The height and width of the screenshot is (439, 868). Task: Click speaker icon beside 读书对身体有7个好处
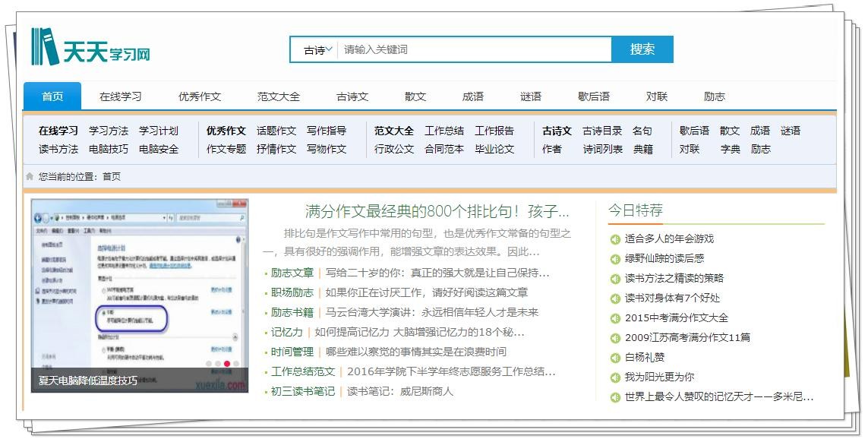click(x=615, y=298)
